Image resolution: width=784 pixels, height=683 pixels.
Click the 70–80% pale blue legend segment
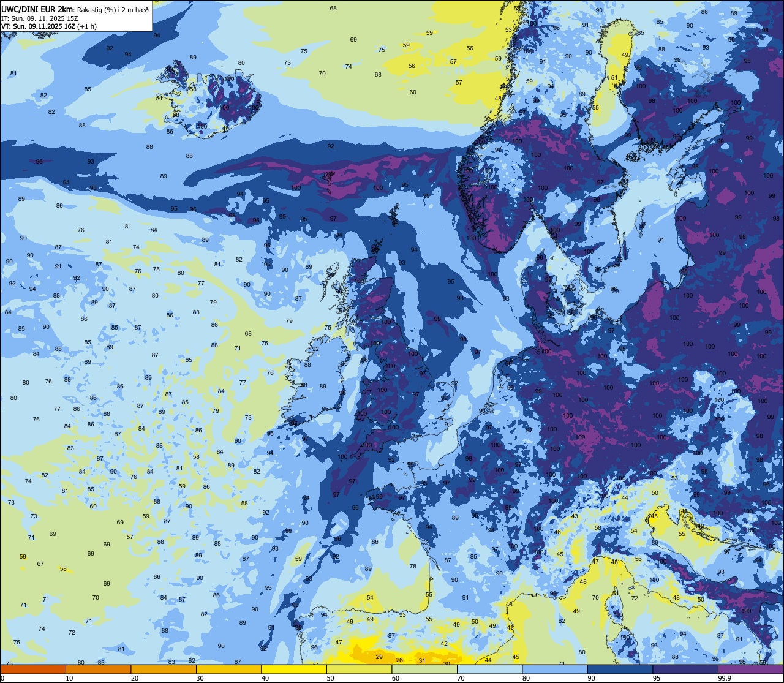point(490,670)
